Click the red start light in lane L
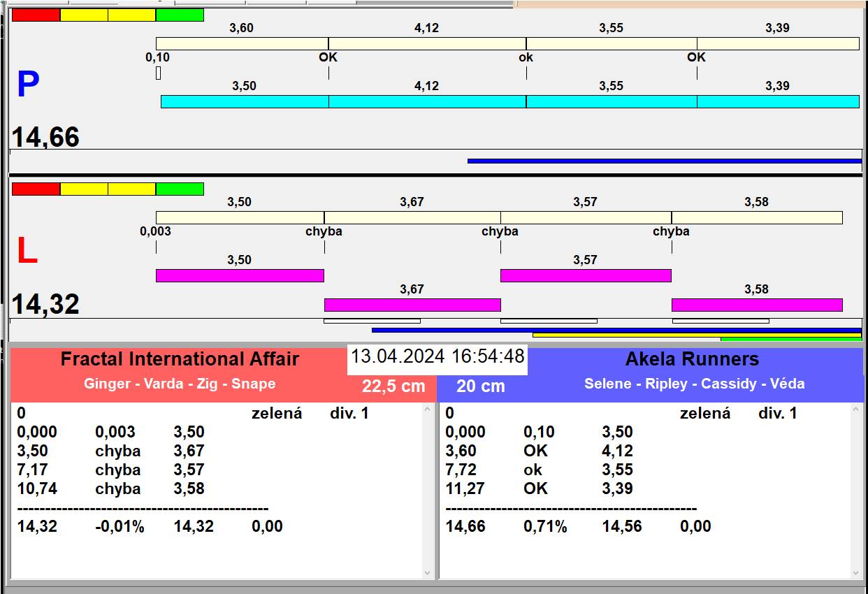This screenshot has width=868, height=594. (36, 189)
